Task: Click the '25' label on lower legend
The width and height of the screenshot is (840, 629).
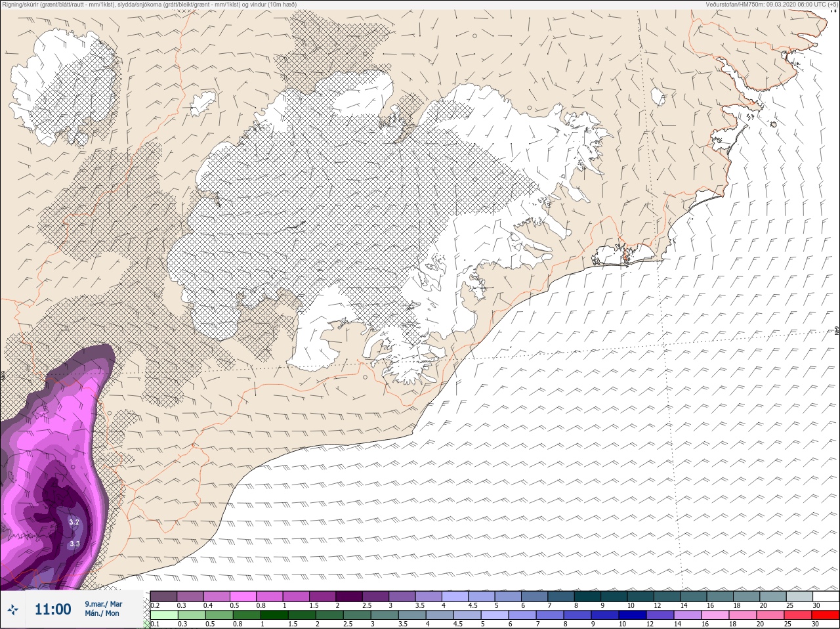Action: 787,624
